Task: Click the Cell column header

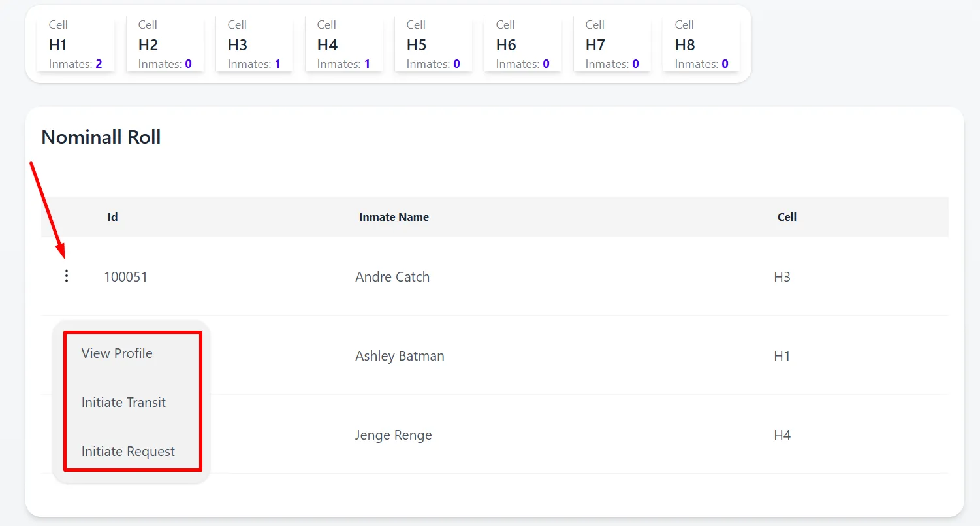Action: coord(787,217)
